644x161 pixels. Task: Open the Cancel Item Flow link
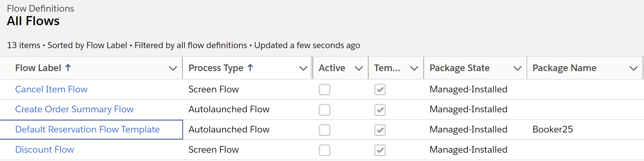(51, 89)
